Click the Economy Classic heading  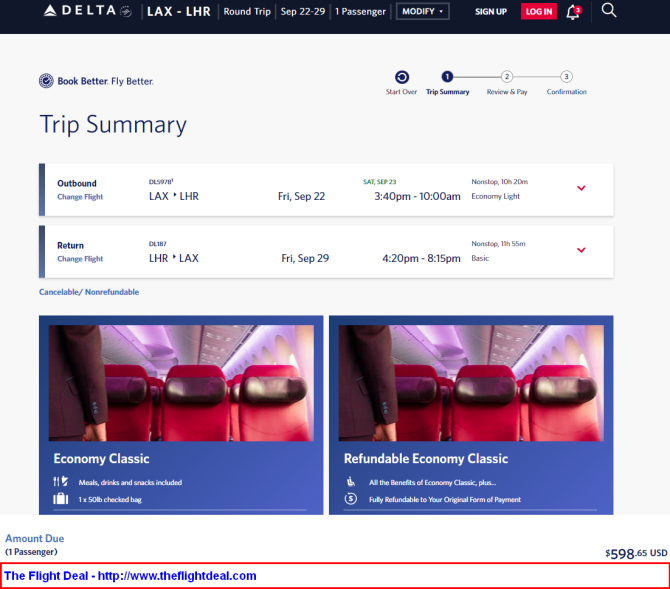tap(101, 459)
